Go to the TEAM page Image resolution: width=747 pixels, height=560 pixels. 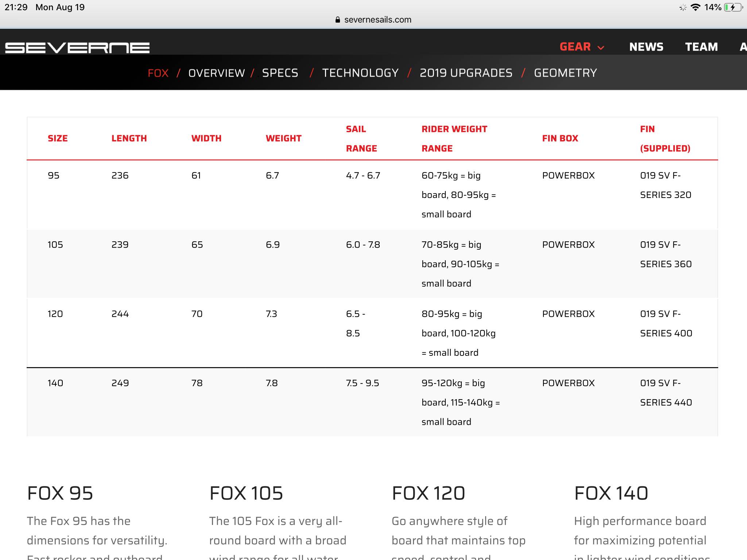click(x=701, y=47)
